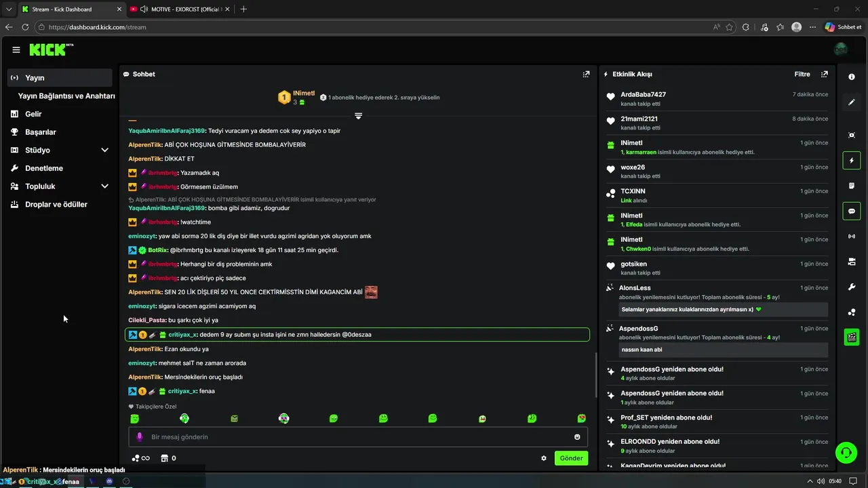
Task: Select the heart-eyes emote at row end
Action: pyautogui.click(x=581, y=419)
